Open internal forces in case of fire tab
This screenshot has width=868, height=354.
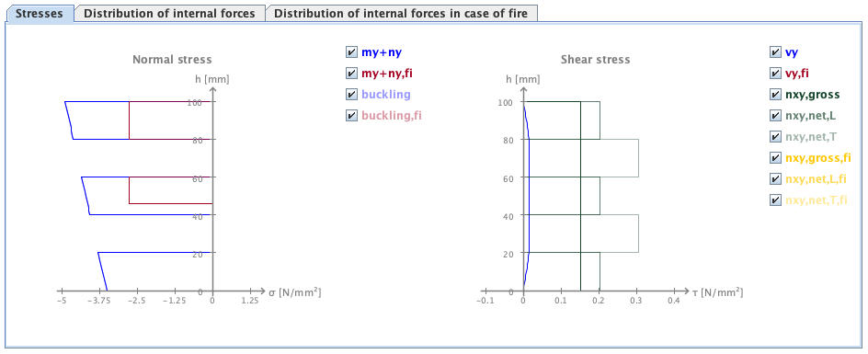click(401, 13)
